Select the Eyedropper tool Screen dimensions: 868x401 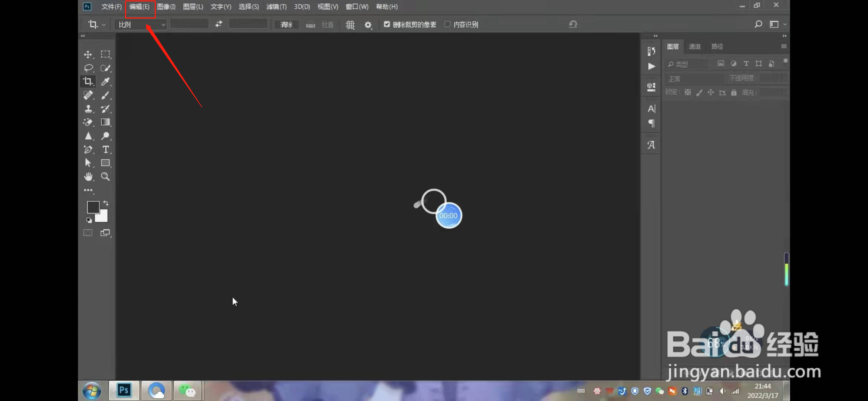click(105, 82)
